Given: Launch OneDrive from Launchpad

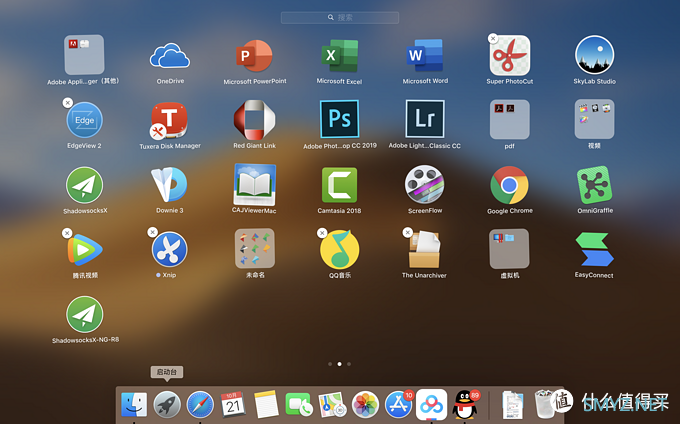Looking at the screenshot, I should point(170,55).
